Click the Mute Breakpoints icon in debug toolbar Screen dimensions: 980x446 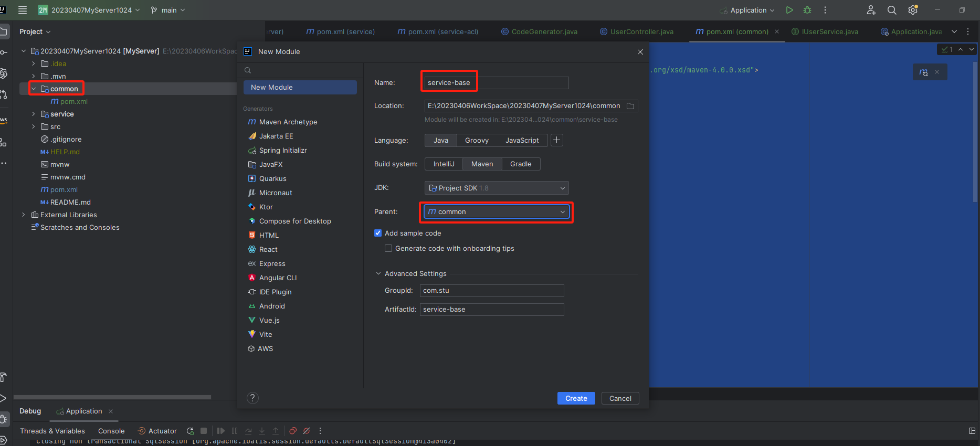click(307, 431)
